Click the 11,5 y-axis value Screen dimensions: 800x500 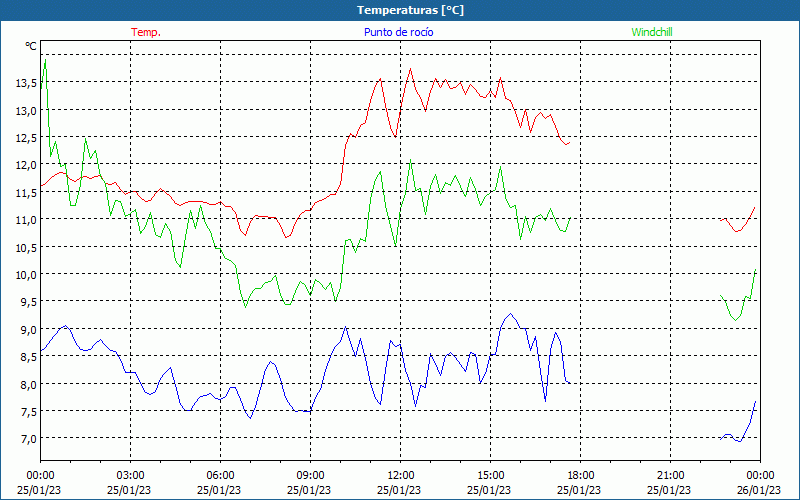point(26,193)
